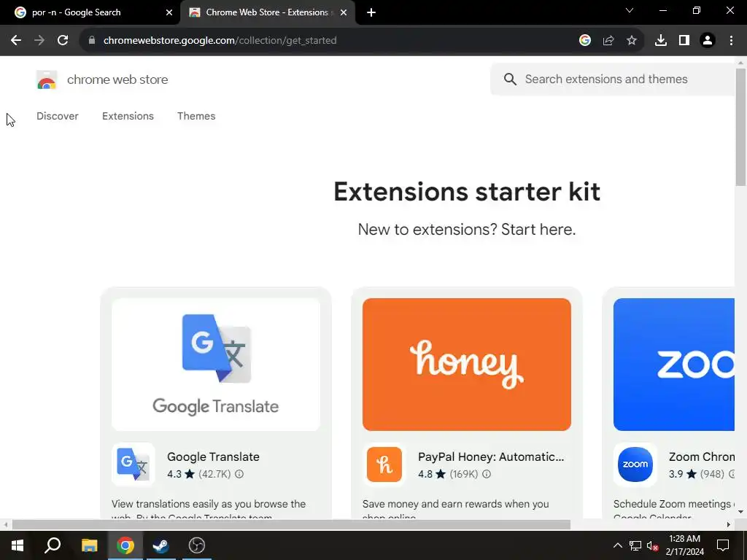Viewport: 747px width, 560px height.
Task: Open the Windows notification center
Action: (723, 545)
